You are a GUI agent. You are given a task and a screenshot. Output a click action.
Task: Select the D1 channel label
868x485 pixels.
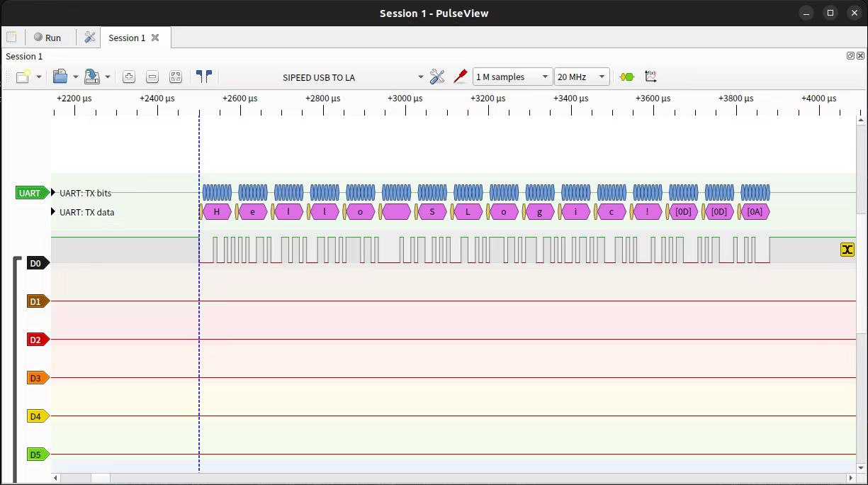tap(38, 301)
